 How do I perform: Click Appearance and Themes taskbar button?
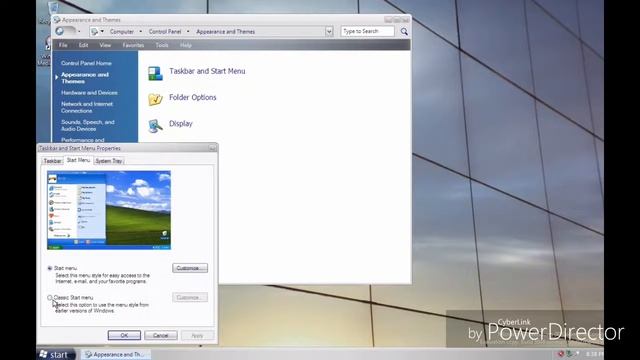[x=116, y=354]
